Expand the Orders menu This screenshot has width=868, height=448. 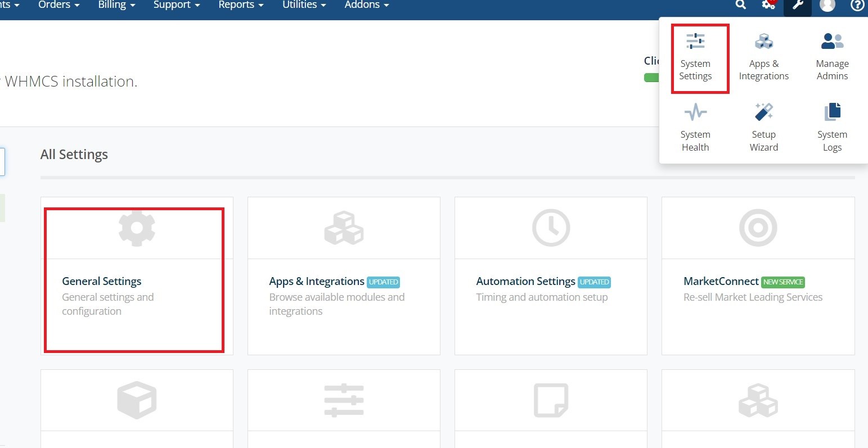click(59, 5)
